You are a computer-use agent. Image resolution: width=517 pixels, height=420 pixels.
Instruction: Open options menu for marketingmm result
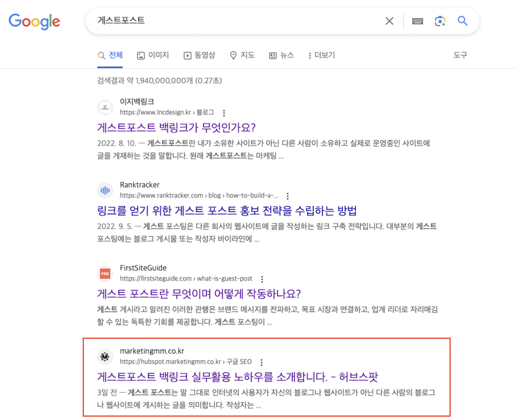point(261,362)
